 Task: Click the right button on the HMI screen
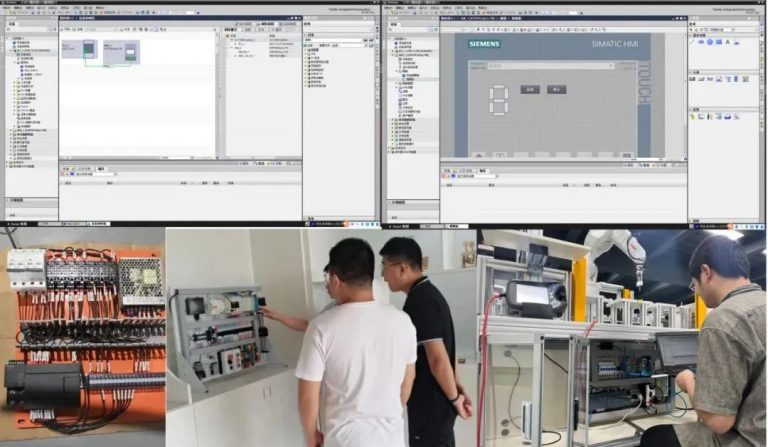556,89
